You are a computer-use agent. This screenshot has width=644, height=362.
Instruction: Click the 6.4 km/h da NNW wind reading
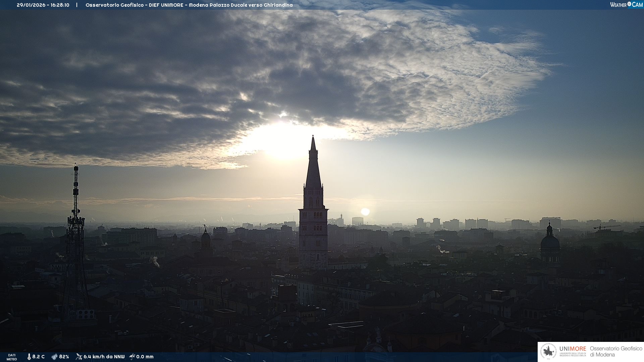click(104, 357)
